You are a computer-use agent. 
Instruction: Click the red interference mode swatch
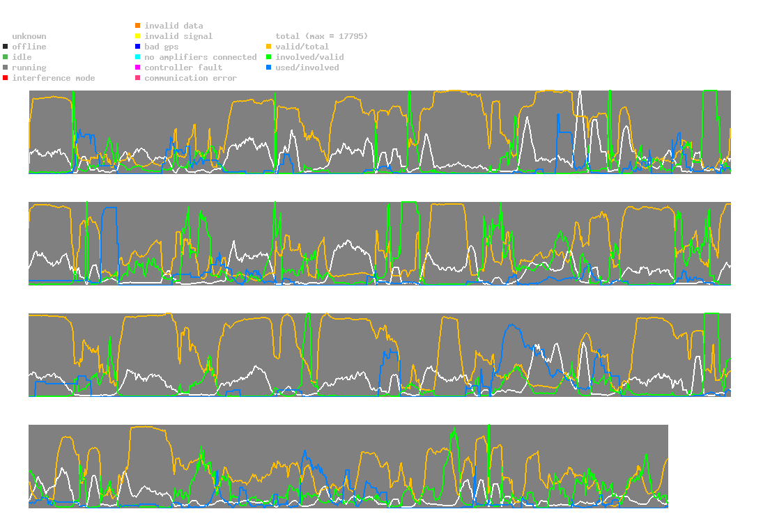pos(6,78)
